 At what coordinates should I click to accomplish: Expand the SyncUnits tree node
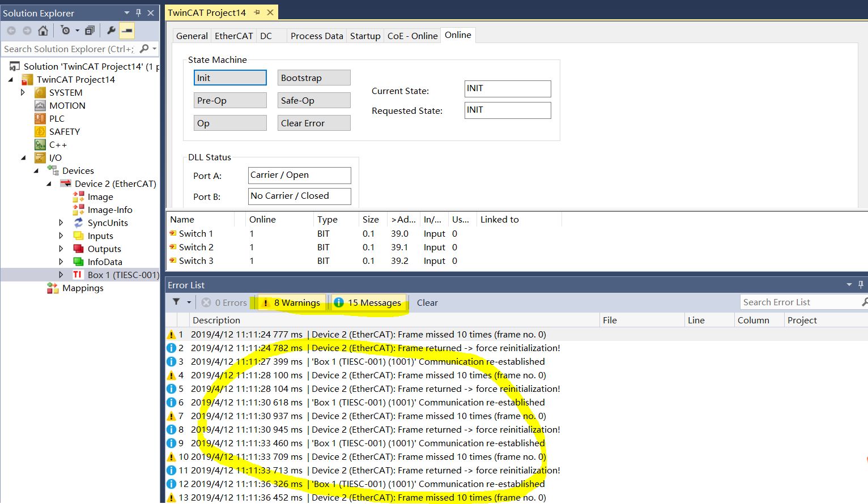[x=61, y=223]
